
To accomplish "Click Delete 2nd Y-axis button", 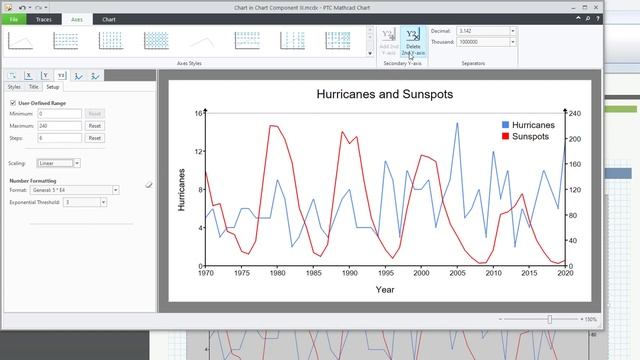I will [x=413, y=42].
